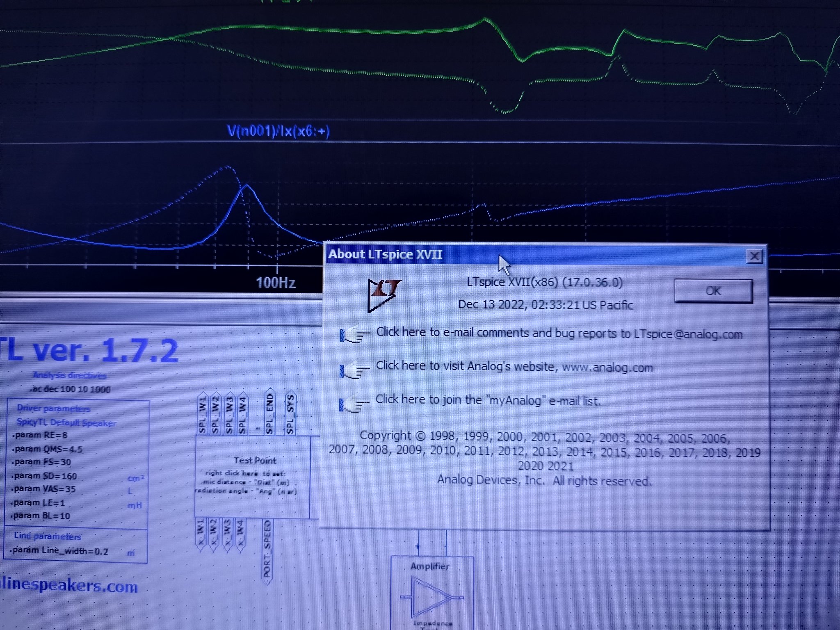Click the SpicyTL Default Speaker text
The width and height of the screenshot is (840, 630).
tap(66, 422)
